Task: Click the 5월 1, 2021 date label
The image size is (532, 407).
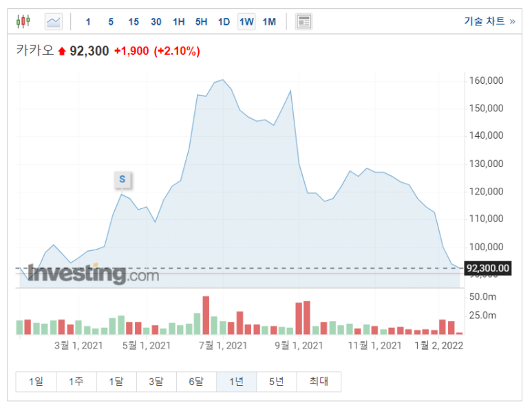Action: point(146,346)
